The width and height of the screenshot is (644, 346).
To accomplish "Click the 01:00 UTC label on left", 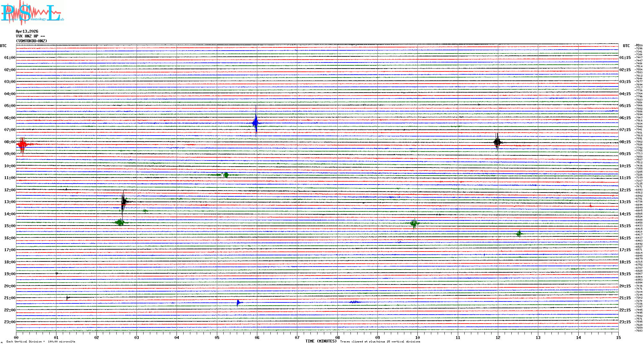I will (10, 58).
